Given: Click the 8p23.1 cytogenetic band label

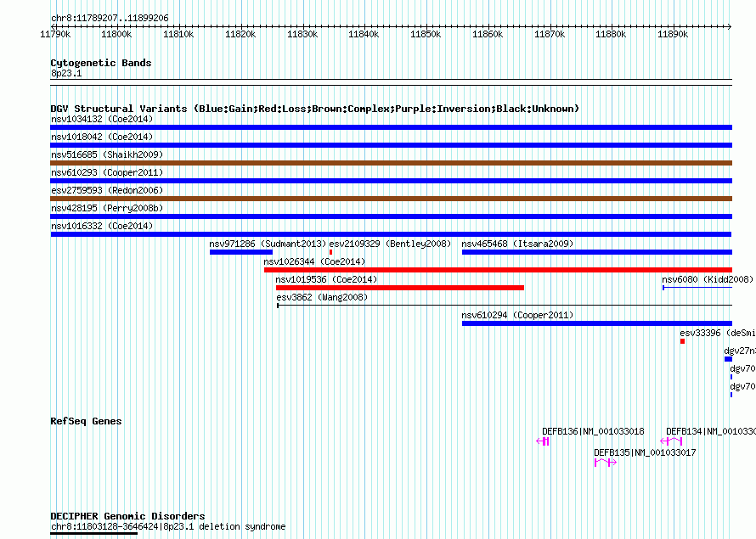Looking at the screenshot, I should point(66,73).
